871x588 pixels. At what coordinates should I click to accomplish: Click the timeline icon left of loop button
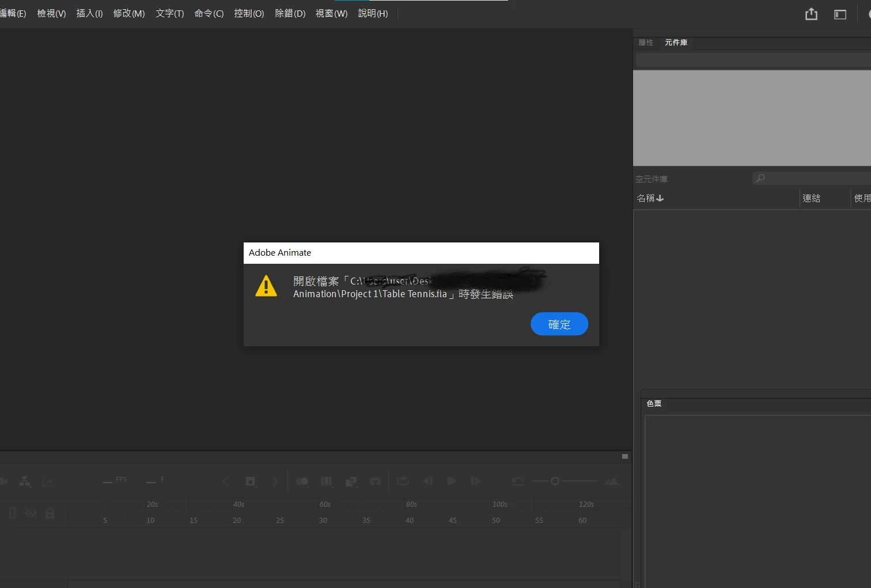[x=375, y=481]
